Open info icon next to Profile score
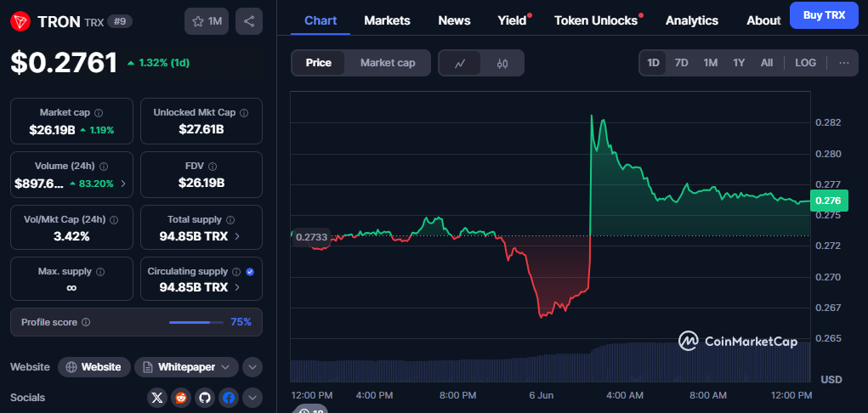The image size is (868, 413). click(86, 322)
